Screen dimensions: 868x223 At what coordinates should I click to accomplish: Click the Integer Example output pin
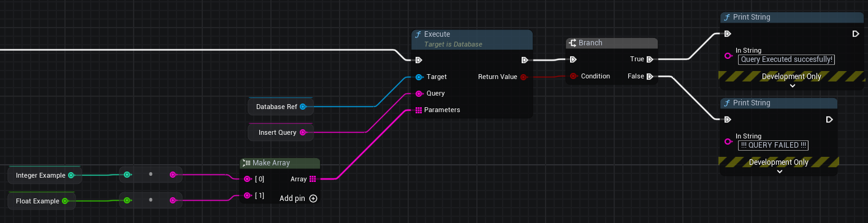71,175
